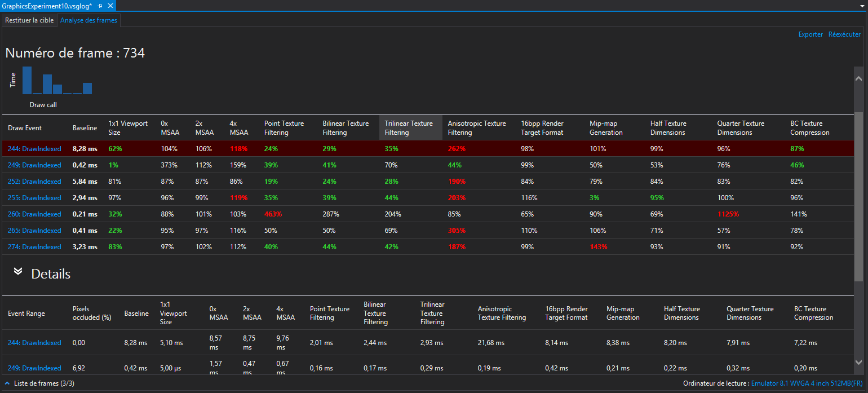Image resolution: width=868 pixels, height=393 pixels.
Task: Click the scroll up arrow of the vertical scrollbar
Action: click(858, 76)
